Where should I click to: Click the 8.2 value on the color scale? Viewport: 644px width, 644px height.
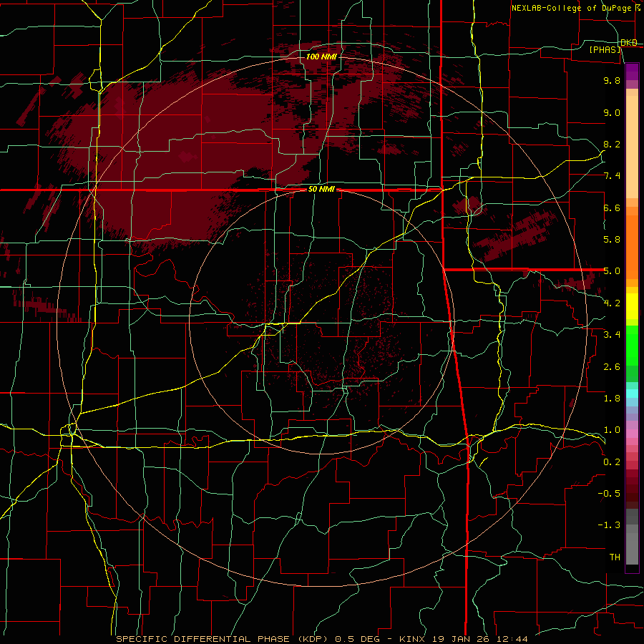pos(612,144)
